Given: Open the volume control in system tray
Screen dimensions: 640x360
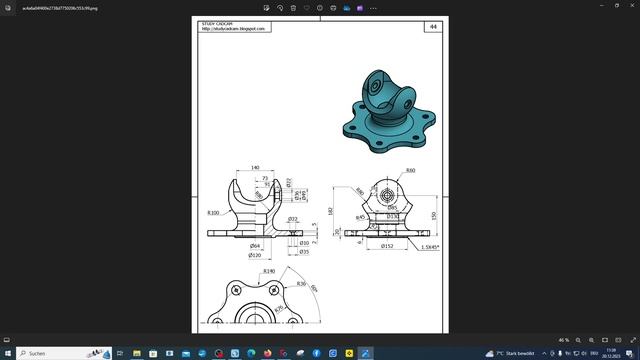Looking at the screenshot, I should [584, 353].
